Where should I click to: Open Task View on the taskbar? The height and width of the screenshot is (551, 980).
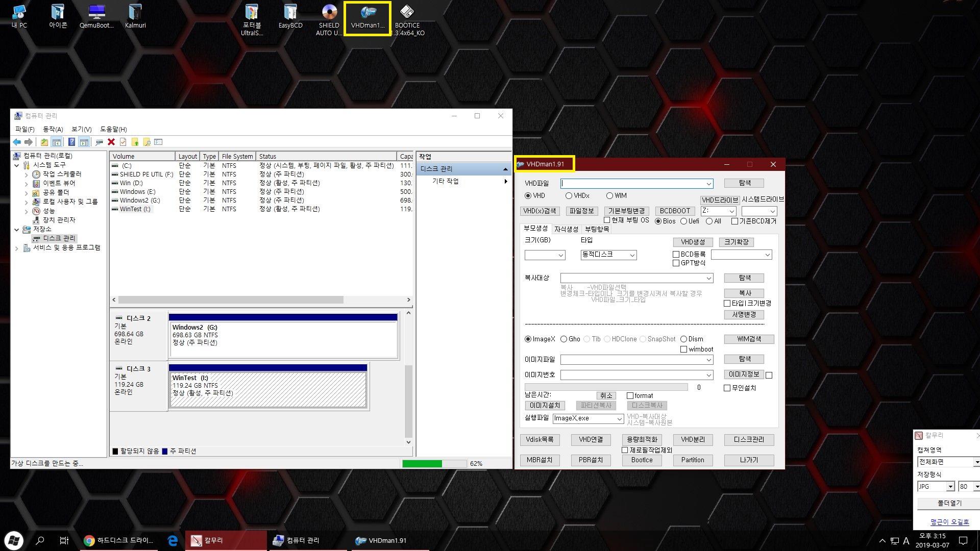pos(64,541)
